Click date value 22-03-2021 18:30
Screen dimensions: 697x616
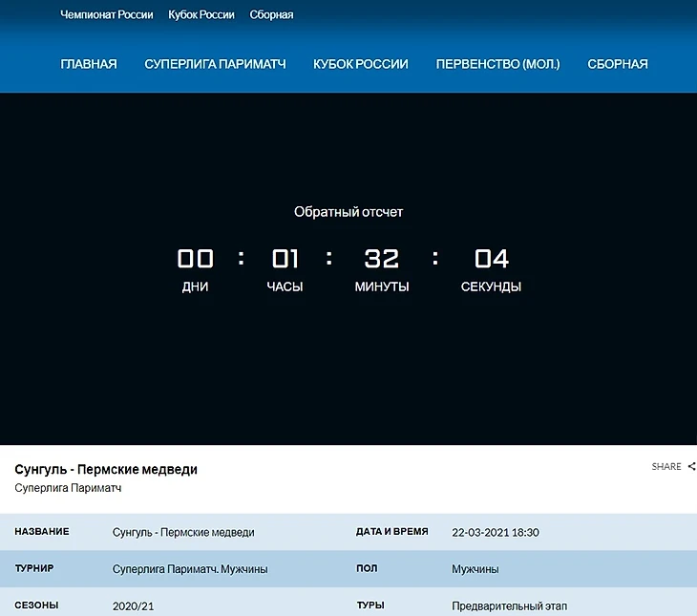click(x=496, y=532)
